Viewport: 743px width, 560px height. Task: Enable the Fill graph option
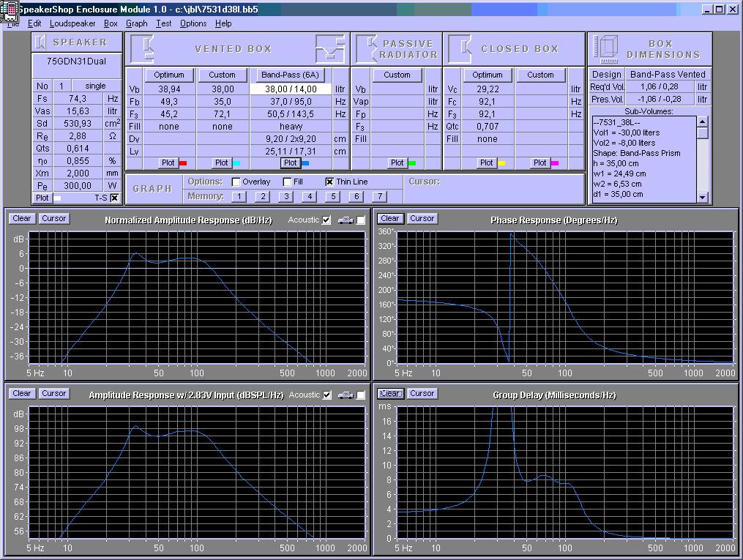[287, 182]
